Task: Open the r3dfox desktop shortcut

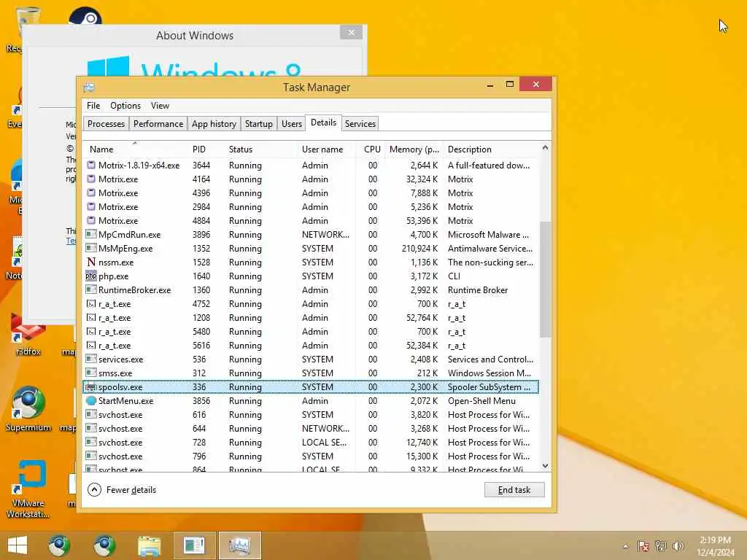Action: [28, 335]
